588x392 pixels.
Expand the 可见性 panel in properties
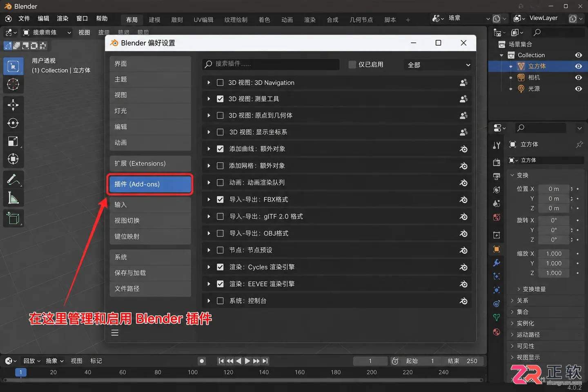click(512, 346)
